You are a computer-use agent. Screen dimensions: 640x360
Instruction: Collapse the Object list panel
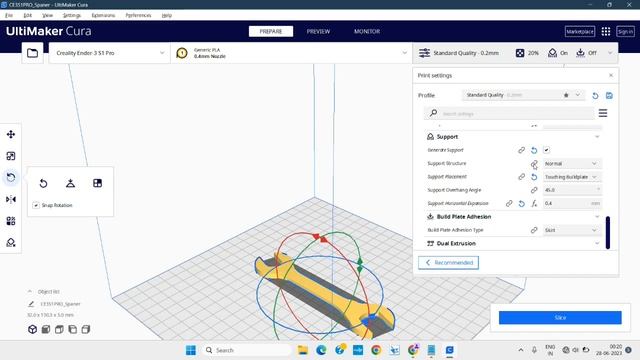[30, 291]
